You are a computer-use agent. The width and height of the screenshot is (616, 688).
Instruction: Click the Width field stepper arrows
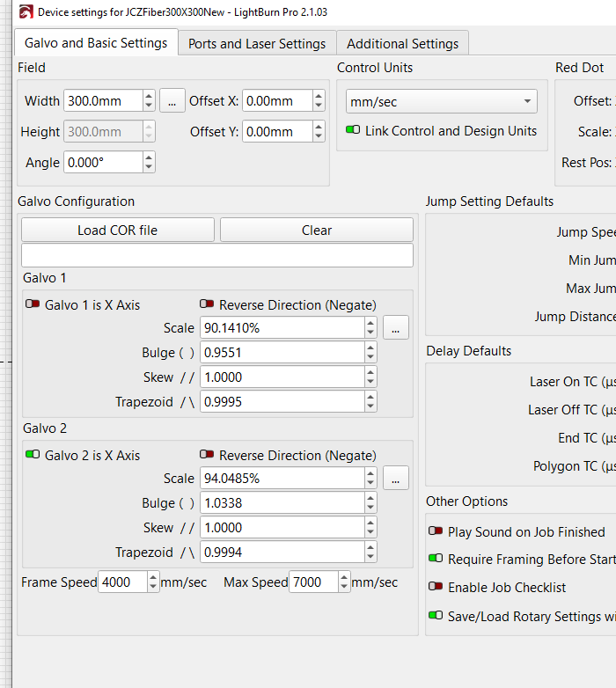point(150,101)
